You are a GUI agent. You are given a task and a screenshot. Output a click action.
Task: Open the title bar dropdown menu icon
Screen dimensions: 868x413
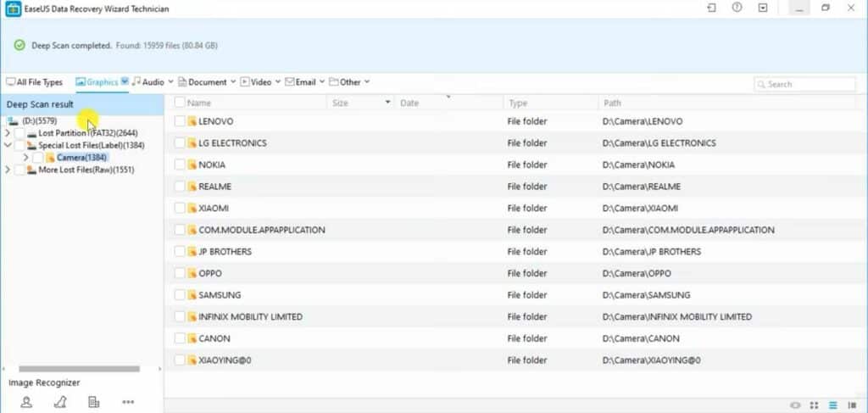(x=763, y=8)
